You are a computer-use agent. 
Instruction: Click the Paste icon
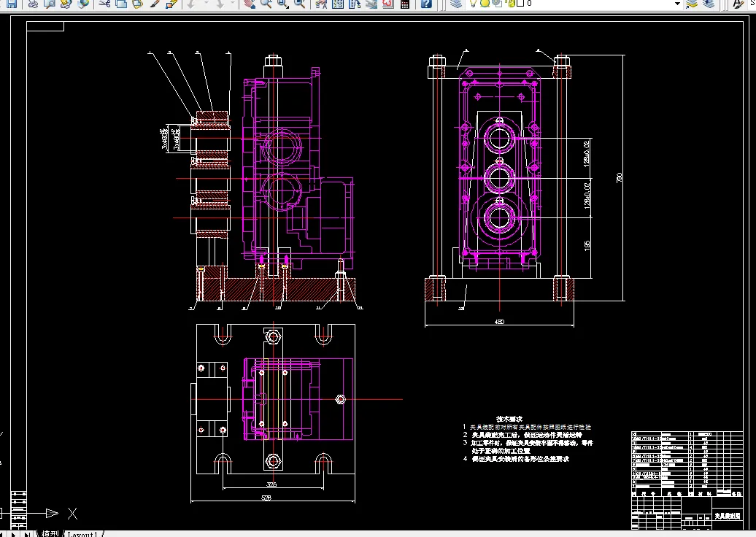137,4
